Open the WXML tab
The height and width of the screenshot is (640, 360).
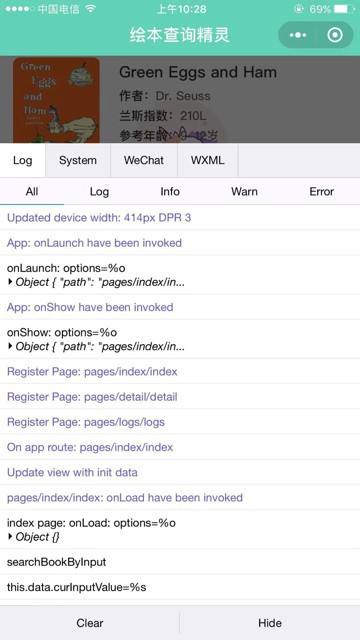click(207, 160)
